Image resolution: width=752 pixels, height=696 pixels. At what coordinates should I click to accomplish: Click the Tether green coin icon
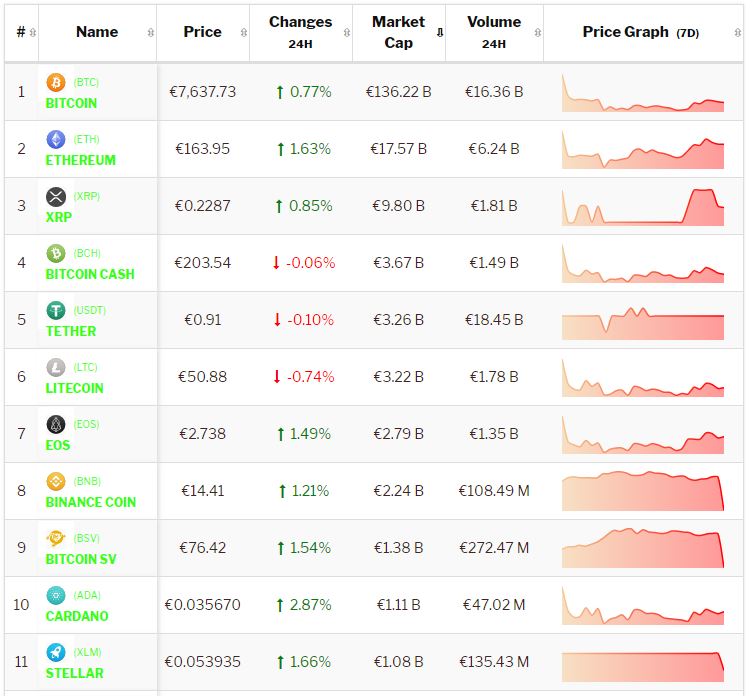coord(56,310)
